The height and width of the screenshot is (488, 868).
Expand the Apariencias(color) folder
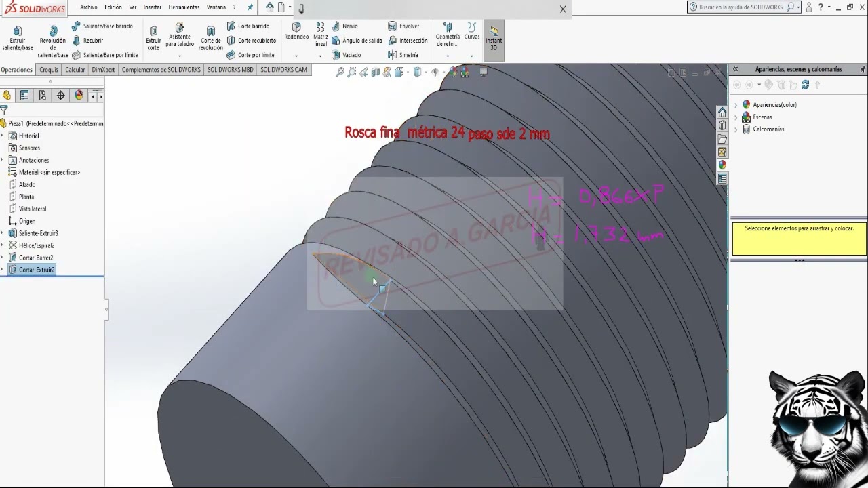point(736,105)
